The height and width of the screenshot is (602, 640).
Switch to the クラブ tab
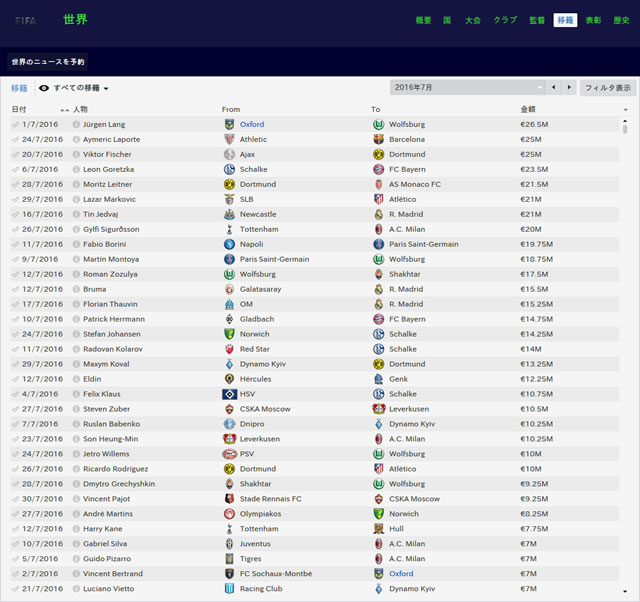point(505,20)
